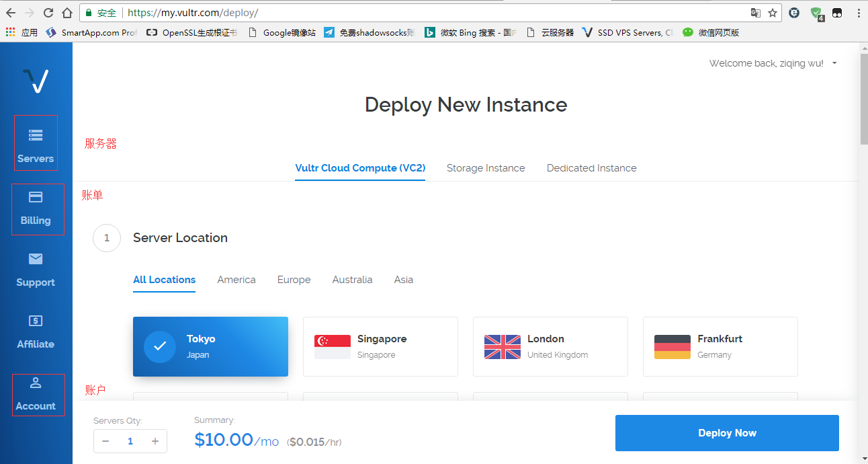Open the Account page from the sidebar
This screenshot has width=868, height=464.
35,395
